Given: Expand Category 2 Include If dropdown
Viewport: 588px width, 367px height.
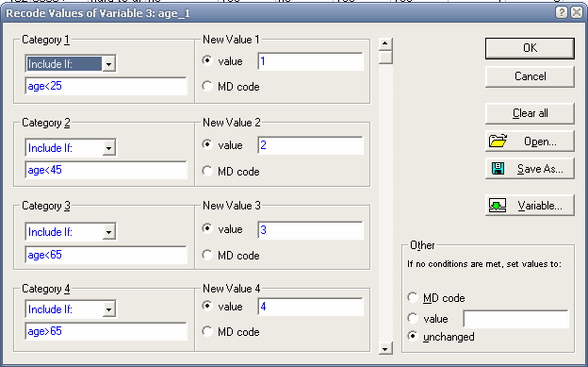Looking at the screenshot, I should (x=108, y=148).
